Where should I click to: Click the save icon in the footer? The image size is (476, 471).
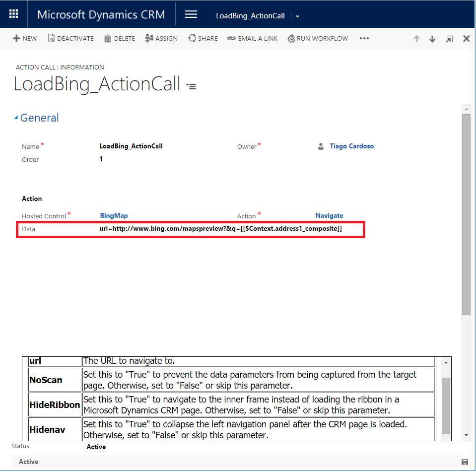pyautogui.click(x=465, y=462)
